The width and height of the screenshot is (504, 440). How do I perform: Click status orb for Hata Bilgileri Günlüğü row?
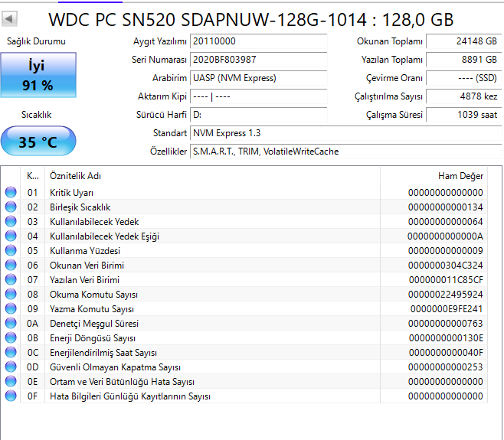pos(11,396)
